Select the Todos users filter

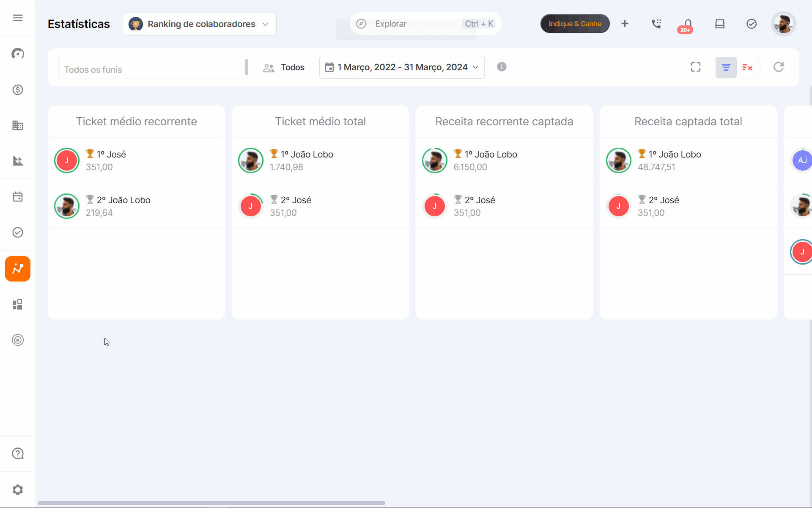(284, 67)
